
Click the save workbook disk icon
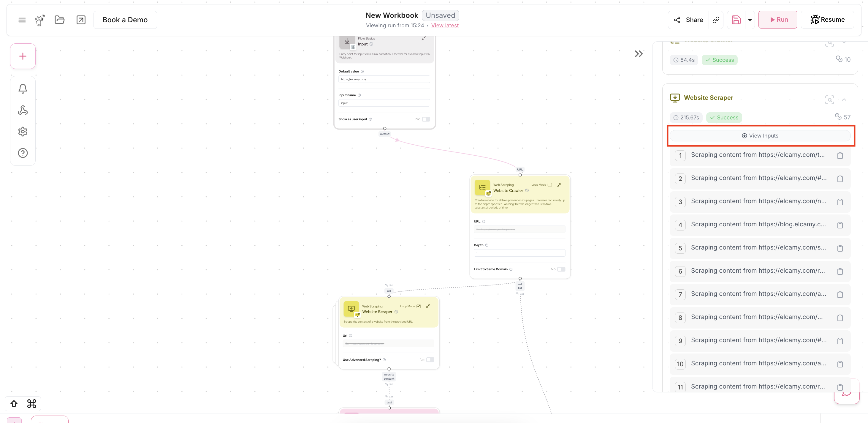[736, 20]
